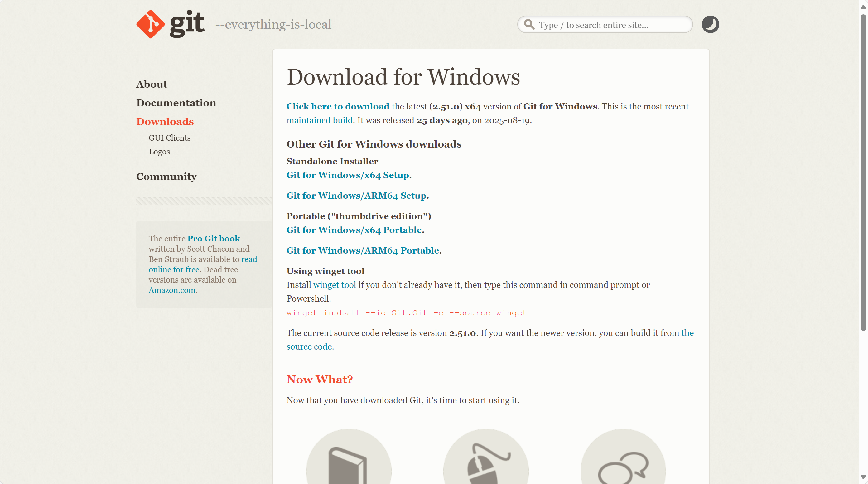Click the 'Click here to download' link
The height and width of the screenshot is (484, 868).
pos(338,107)
